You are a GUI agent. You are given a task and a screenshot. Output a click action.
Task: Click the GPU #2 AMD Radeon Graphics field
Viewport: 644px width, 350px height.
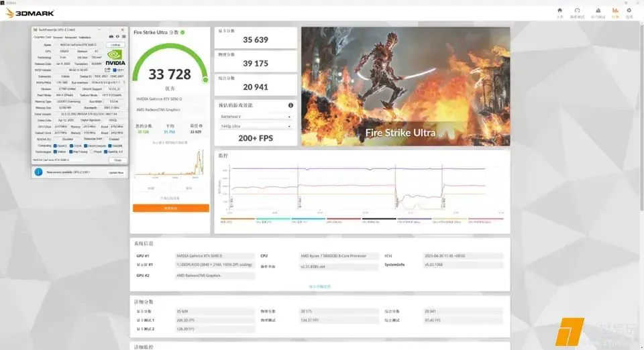pyautogui.click(x=215, y=276)
